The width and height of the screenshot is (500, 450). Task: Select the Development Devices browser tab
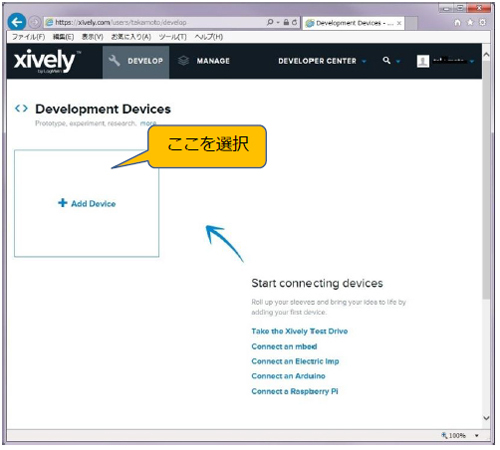(353, 23)
